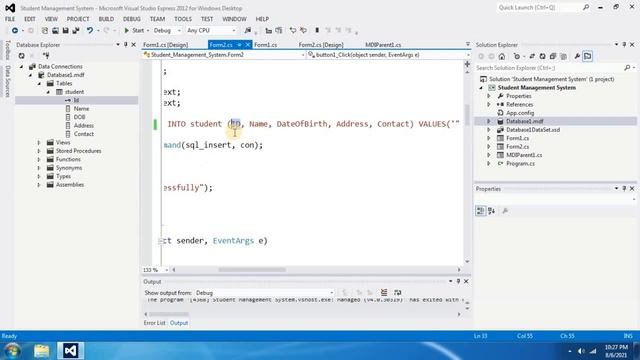The width and height of the screenshot is (640, 360).
Task: Click the toolbar bookmark icon
Action: tap(317, 31)
